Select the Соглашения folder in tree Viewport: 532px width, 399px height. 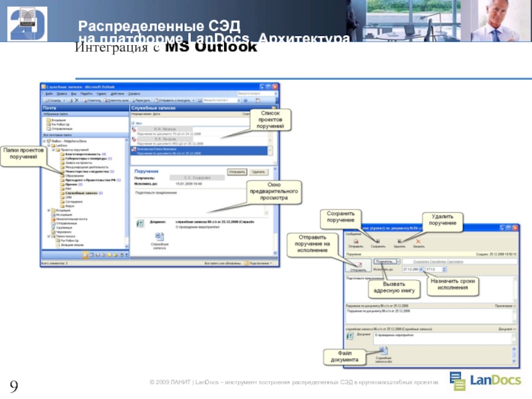point(71,201)
